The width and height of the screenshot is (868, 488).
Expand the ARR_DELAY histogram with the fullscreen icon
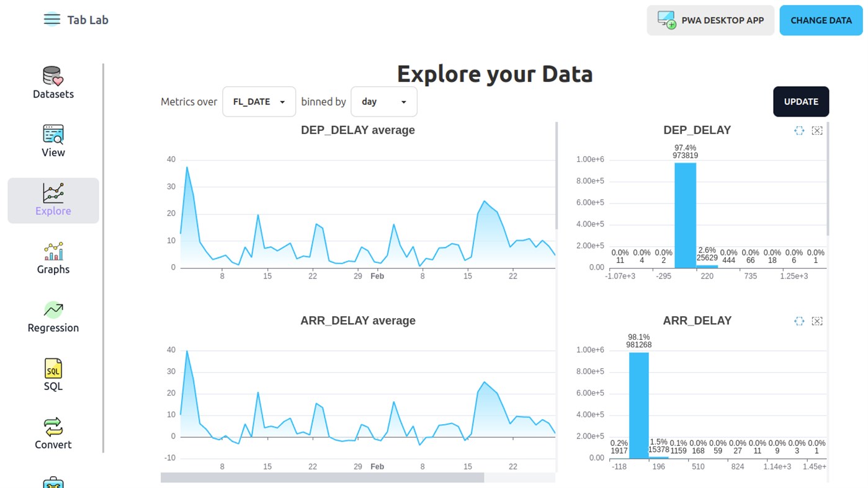click(x=799, y=321)
